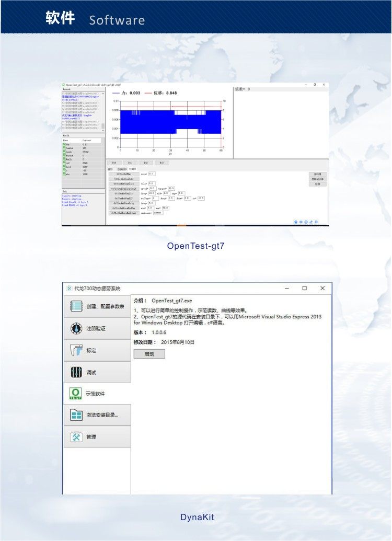Click the paw IME icon in OpenTest

tap(296, 222)
